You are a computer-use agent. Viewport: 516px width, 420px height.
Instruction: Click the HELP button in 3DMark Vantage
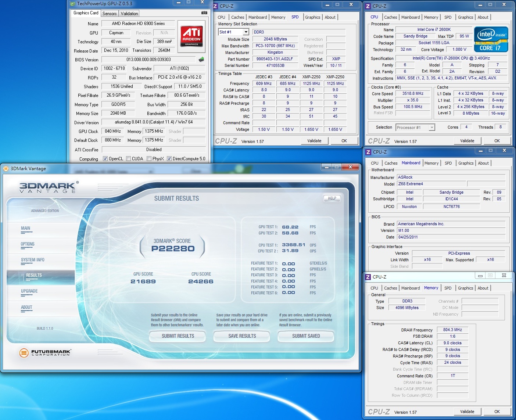point(332,198)
